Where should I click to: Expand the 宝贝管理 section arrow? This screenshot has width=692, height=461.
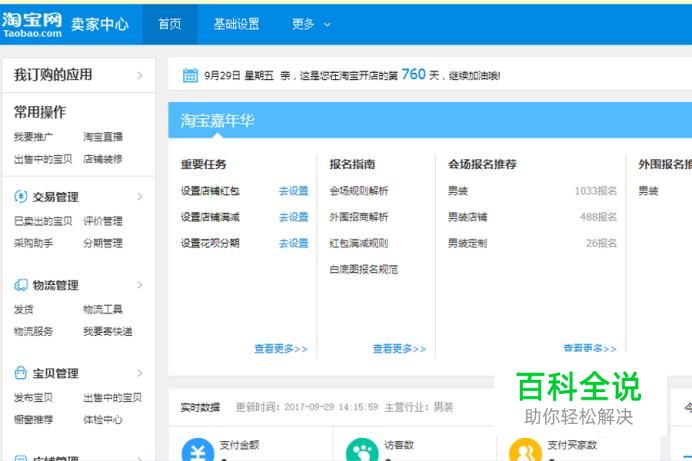click(139, 373)
